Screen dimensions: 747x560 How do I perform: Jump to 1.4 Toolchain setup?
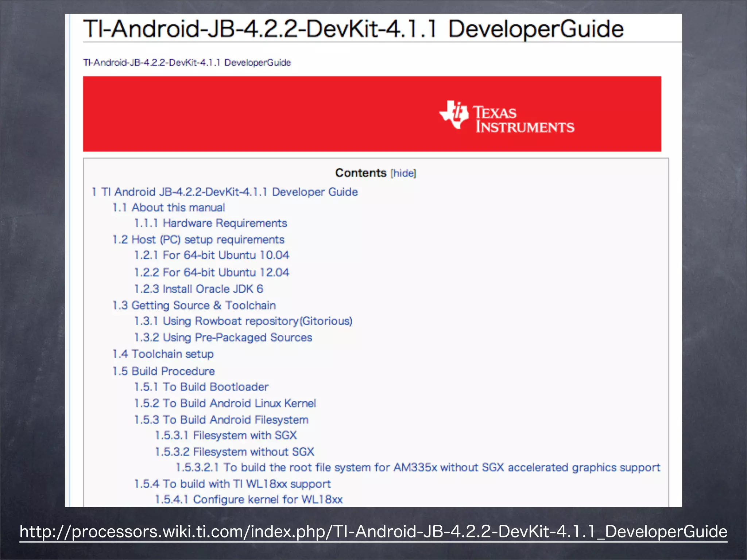point(163,354)
